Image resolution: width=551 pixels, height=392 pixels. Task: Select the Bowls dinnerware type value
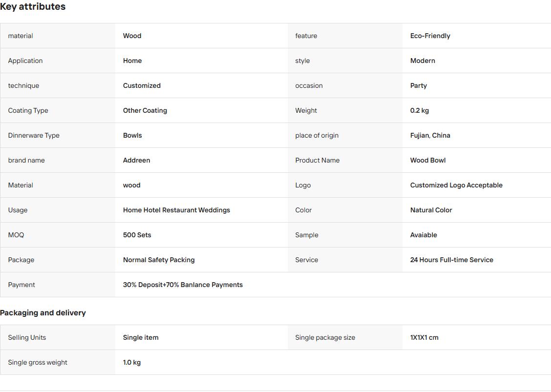pos(132,136)
